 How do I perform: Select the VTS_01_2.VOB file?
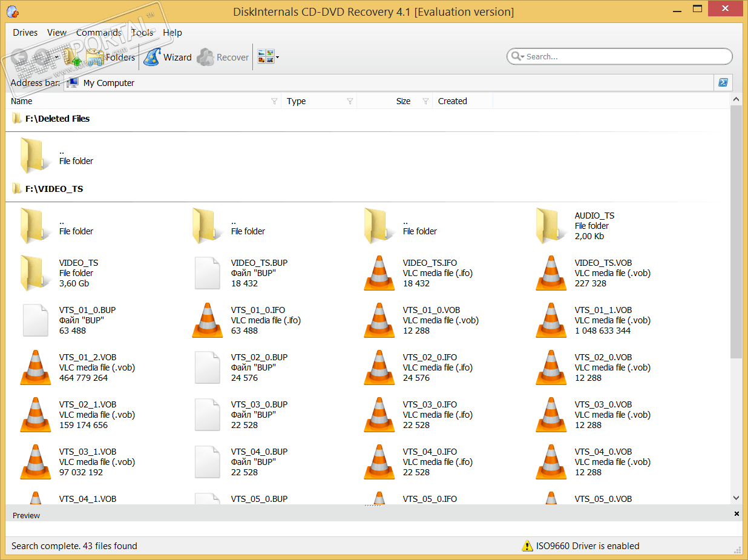tap(77, 367)
